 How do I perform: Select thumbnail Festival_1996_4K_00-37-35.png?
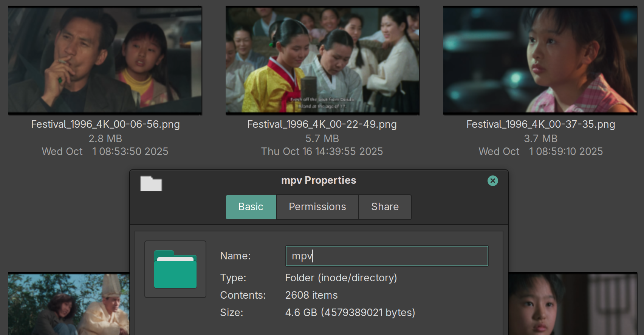tap(540, 60)
